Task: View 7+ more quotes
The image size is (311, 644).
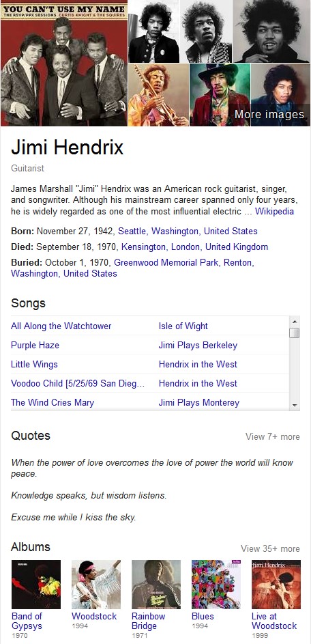Action: (272, 436)
